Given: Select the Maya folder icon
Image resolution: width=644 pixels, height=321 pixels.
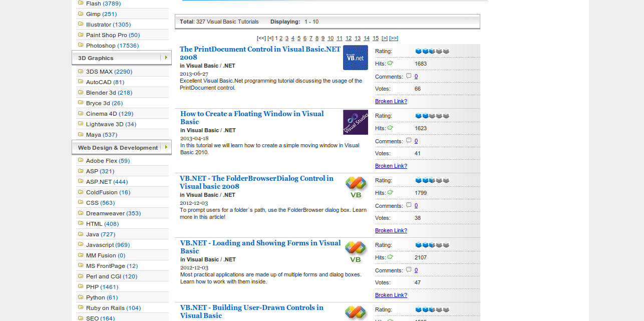Looking at the screenshot, I should [x=81, y=134].
